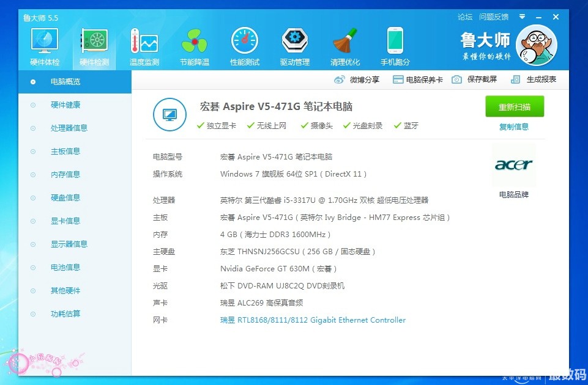
Task: Click the i5-3317U processor value
Action: point(324,200)
